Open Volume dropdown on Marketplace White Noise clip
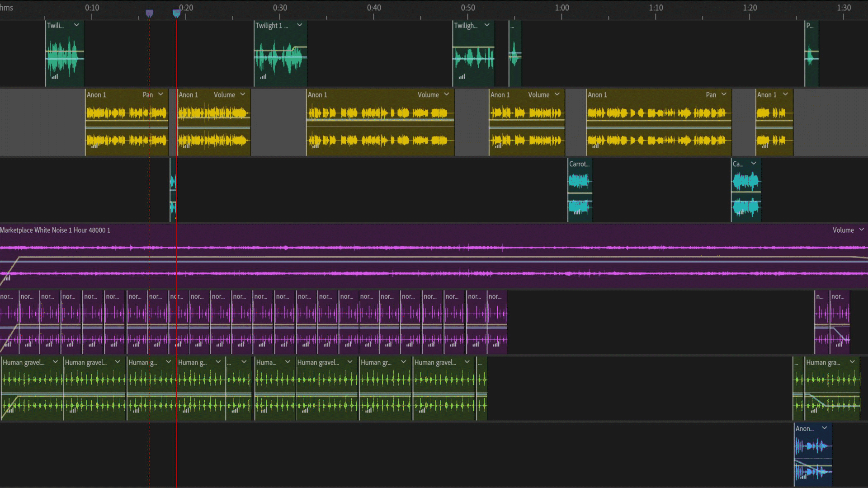 click(861, 230)
